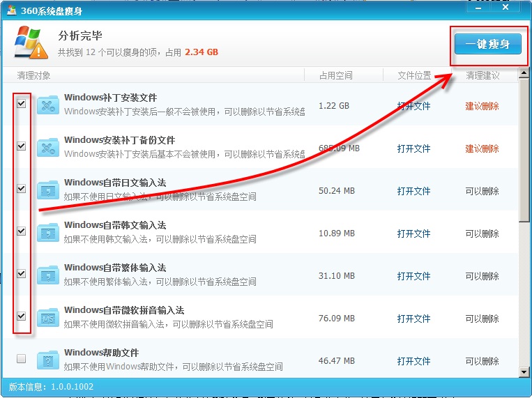Viewport: 532px width, 398px height.
Task: Click the 微软拼音输入法 MS folder icon
Action: [48, 318]
